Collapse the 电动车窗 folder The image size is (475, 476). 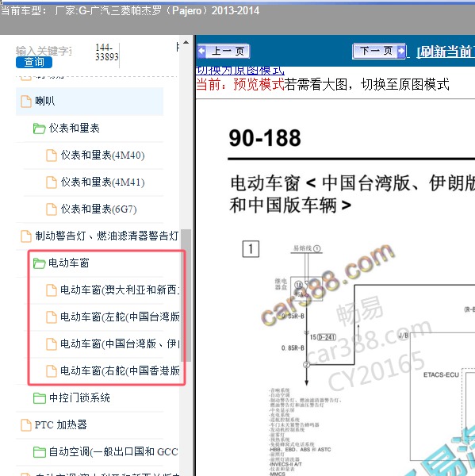69,263
